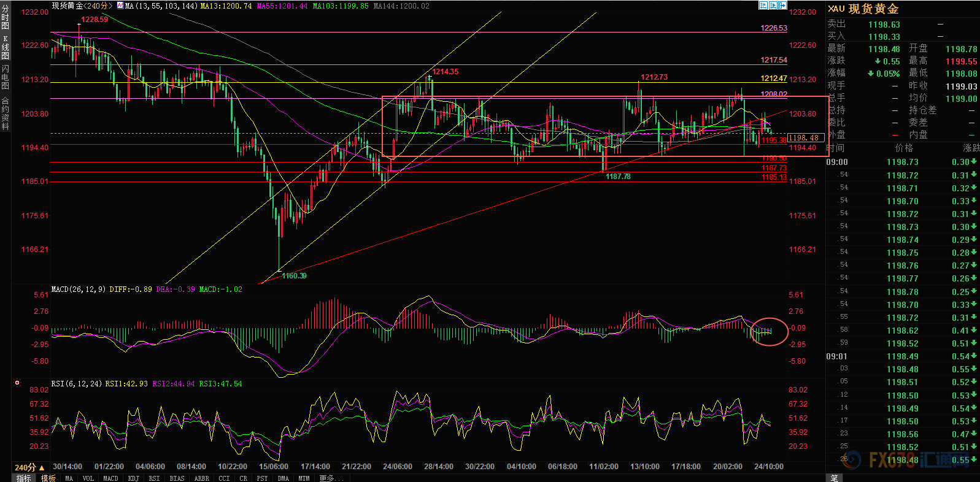Click the 24/10:00 date label on time axis
Viewport: 980px width, 482px height.
coord(769,467)
